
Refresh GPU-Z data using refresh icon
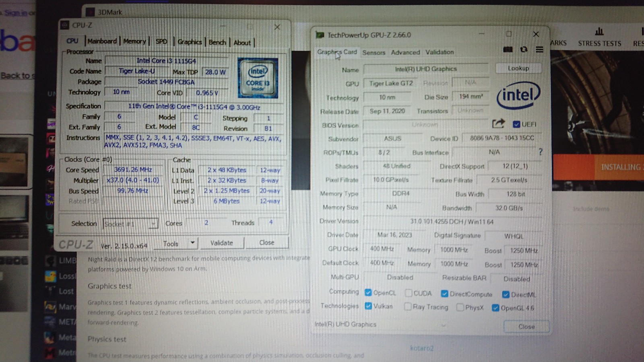click(x=524, y=49)
